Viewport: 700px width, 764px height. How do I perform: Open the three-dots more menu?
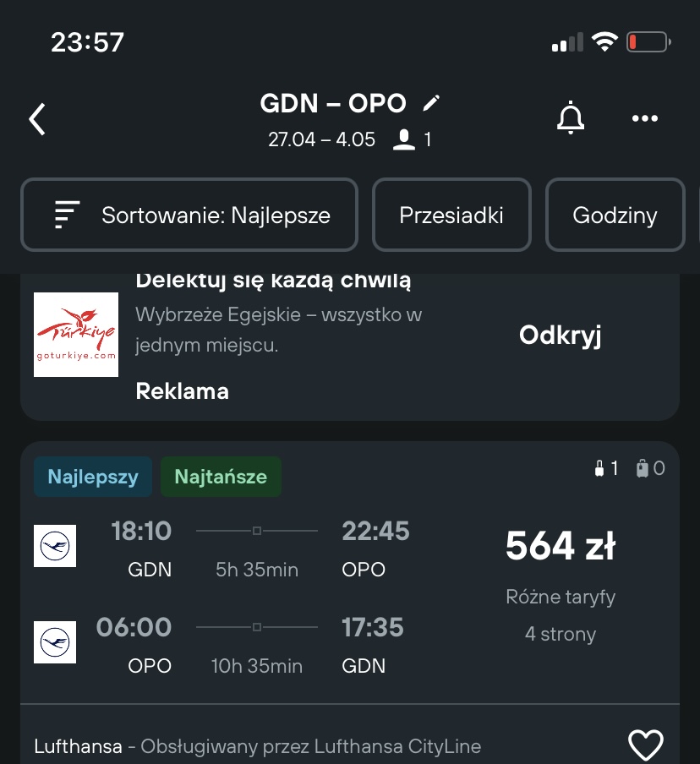click(644, 118)
